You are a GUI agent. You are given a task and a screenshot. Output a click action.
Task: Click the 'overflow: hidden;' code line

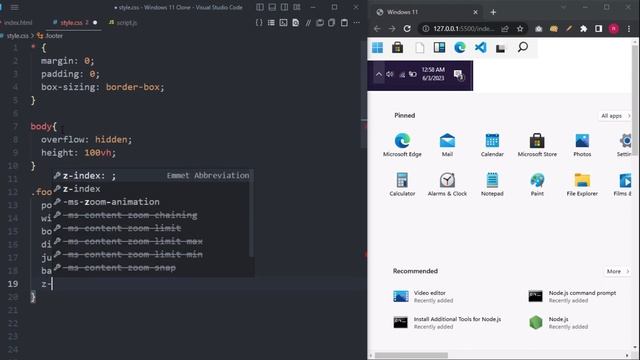(87, 140)
